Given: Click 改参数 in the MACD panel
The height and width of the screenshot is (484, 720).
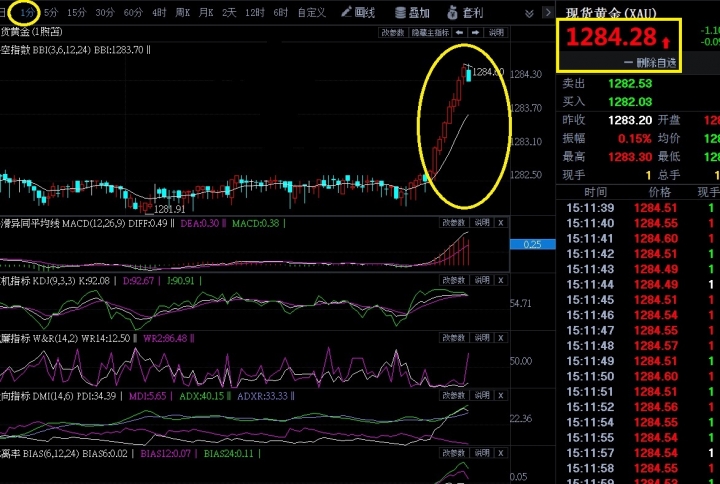Looking at the screenshot, I should pyautogui.click(x=454, y=223).
